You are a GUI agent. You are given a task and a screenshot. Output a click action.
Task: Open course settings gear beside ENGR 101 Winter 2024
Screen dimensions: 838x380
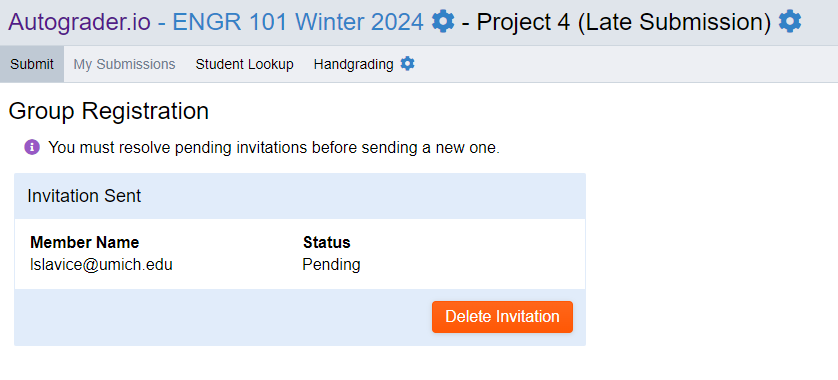(443, 22)
